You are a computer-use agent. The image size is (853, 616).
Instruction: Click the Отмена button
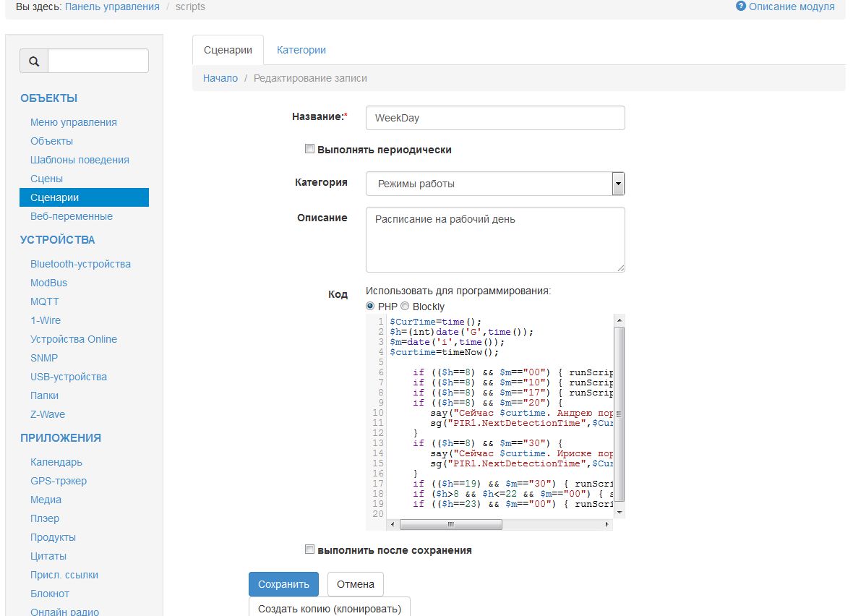(355, 584)
